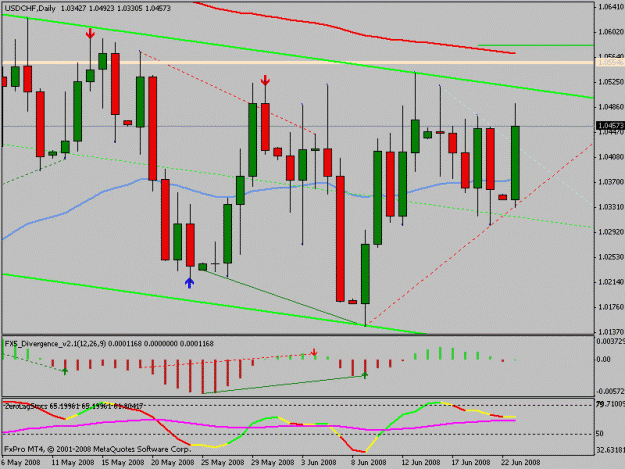Click the 32.63181 value on the stochastic scale

(610, 450)
